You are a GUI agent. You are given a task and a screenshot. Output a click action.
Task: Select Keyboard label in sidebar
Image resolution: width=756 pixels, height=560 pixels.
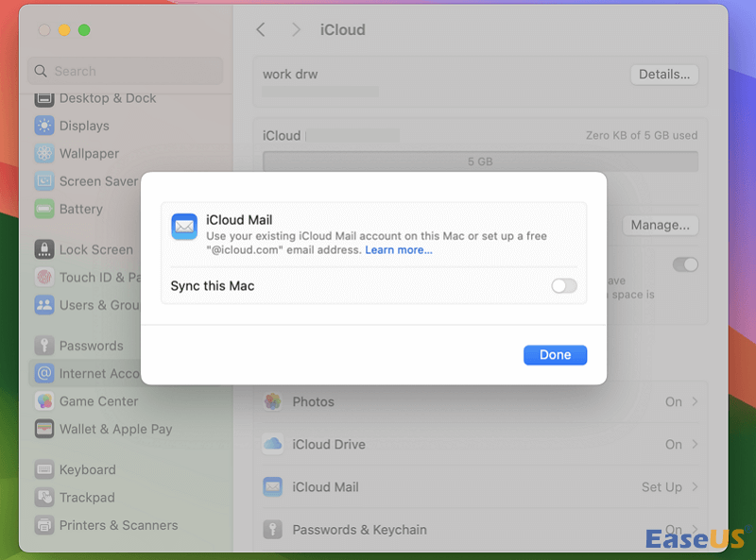[88, 469]
